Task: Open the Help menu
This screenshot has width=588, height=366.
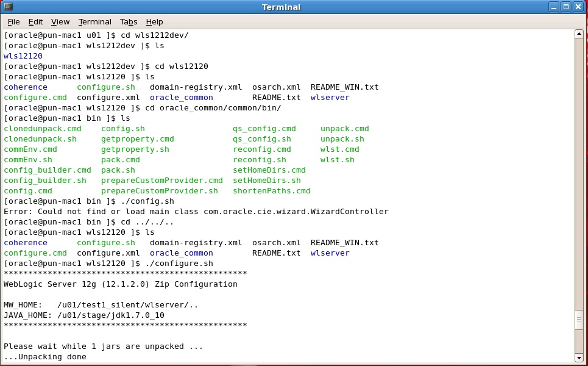Action: [x=155, y=22]
